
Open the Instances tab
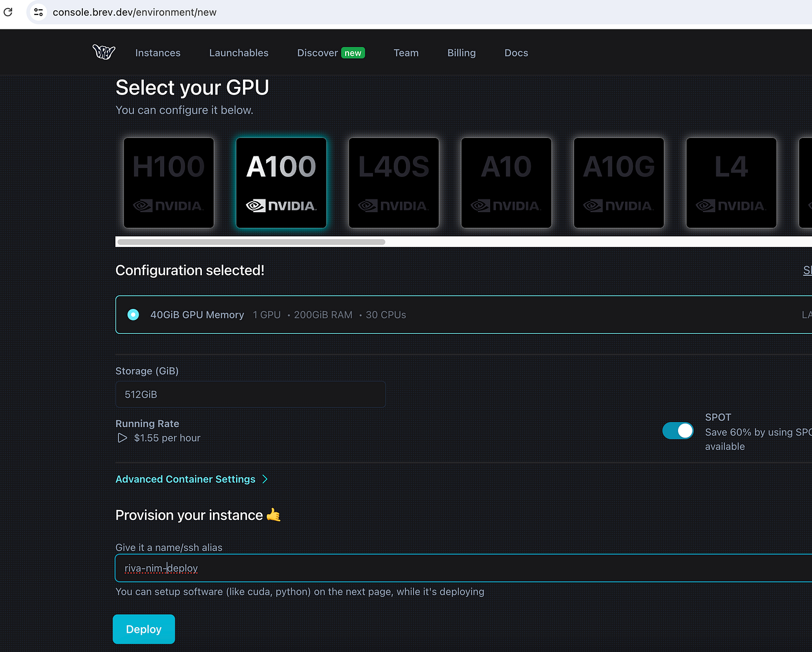(x=158, y=53)
